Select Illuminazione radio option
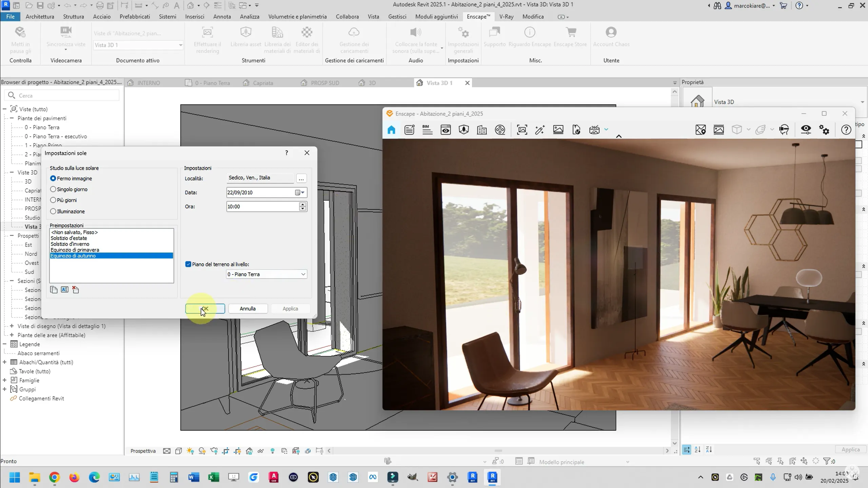Screen dimensions: 868x488 pos(53,211)
